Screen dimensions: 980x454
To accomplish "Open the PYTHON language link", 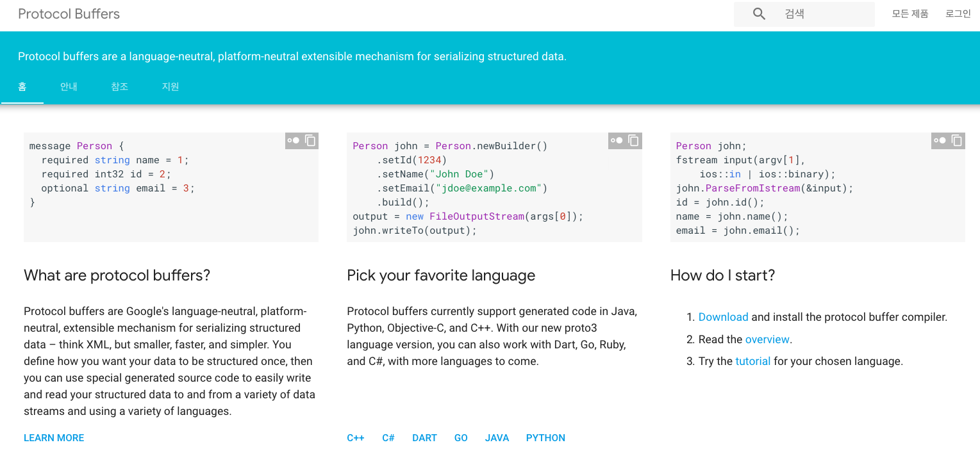I will (x=545, y=438).
